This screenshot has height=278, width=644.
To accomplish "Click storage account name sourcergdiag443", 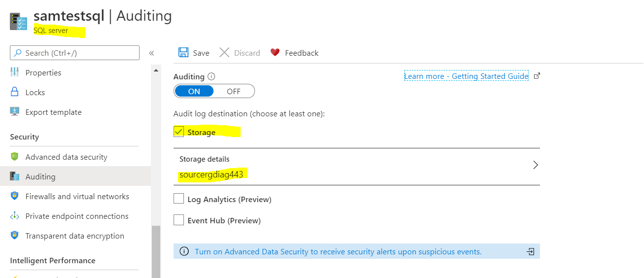I will pyautogui.click(x=211, y=174).
